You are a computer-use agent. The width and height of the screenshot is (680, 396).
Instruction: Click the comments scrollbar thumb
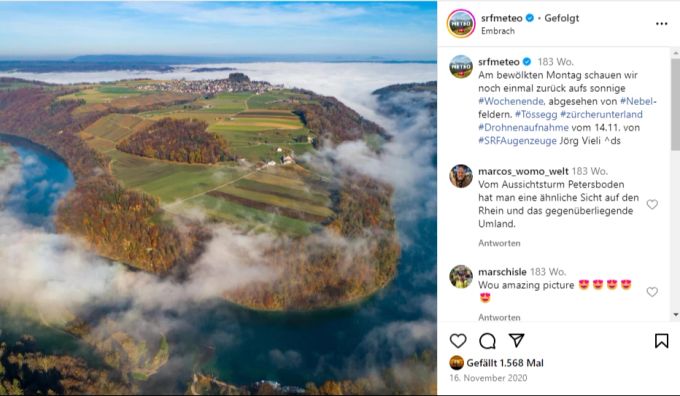(x=675, y=105)
